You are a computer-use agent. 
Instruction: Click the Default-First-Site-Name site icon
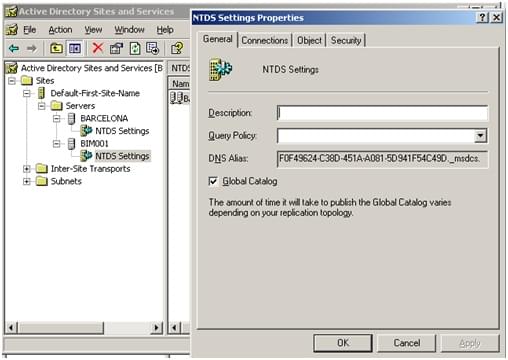click(41, 93)
